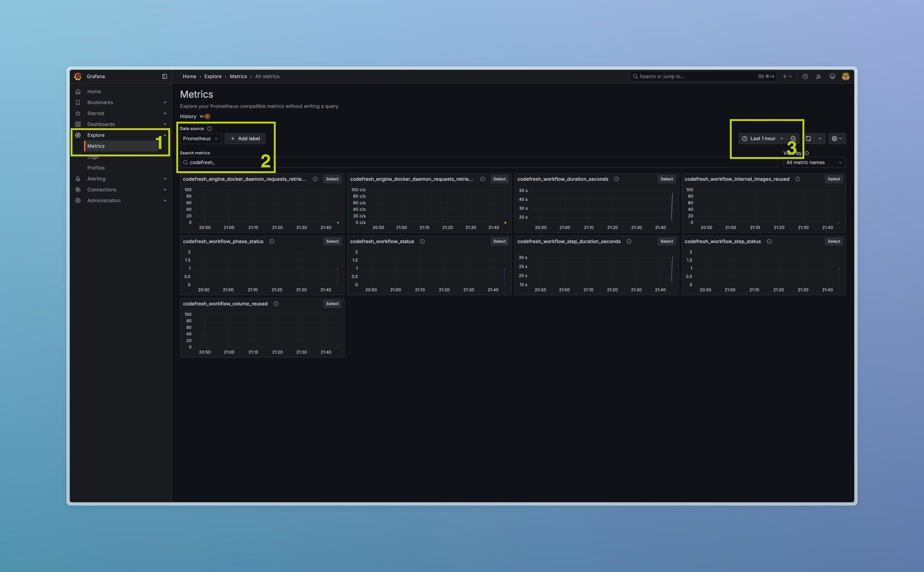Click info icon next to Data source

pos(209,129)
